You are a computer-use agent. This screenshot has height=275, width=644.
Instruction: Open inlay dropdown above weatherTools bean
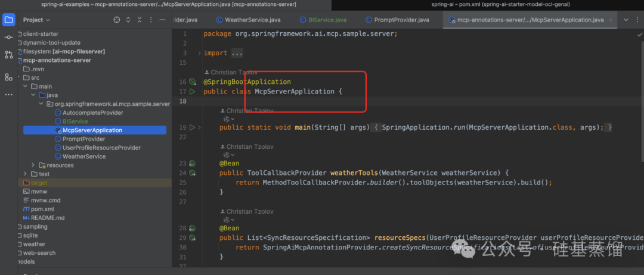[x=229, y=155]
